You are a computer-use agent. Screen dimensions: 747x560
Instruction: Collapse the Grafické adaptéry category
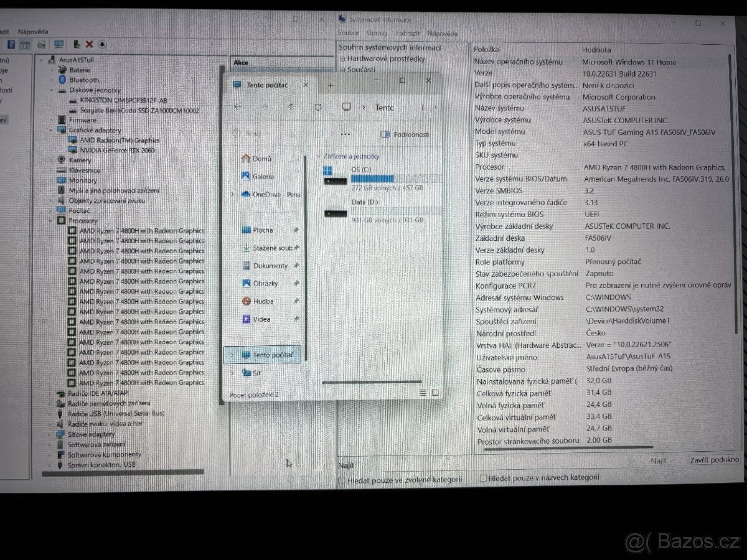click(52, 130)
